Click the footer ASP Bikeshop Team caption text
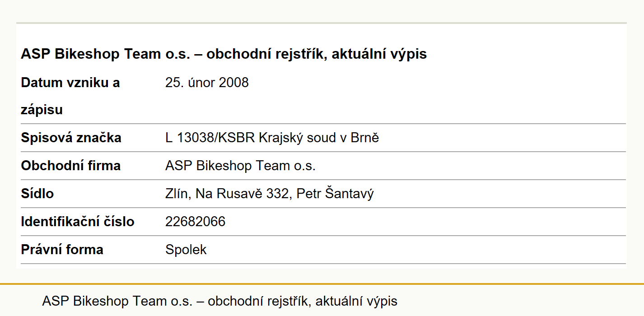The width and height of the screenshot is (644, 316). point(220,301)
